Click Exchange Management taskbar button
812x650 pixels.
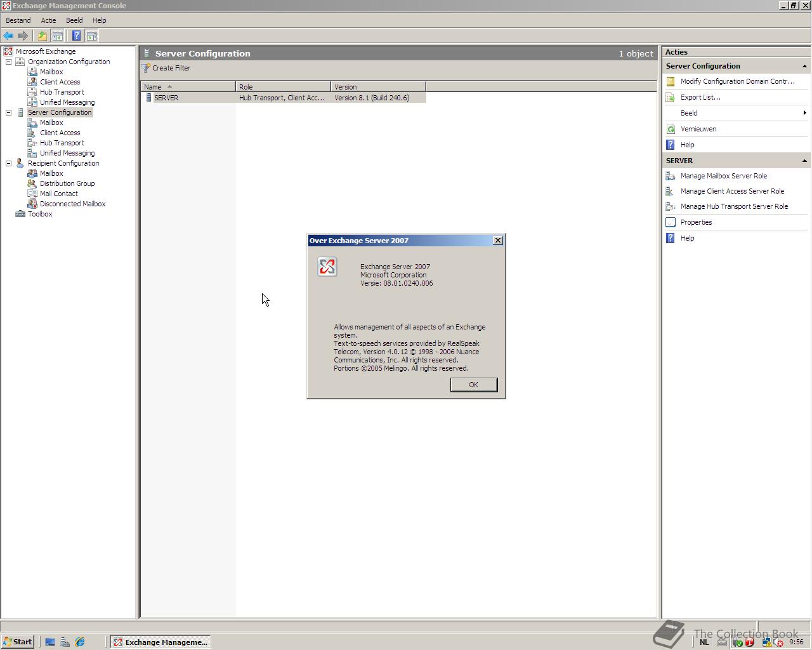[x=160, y=642]
